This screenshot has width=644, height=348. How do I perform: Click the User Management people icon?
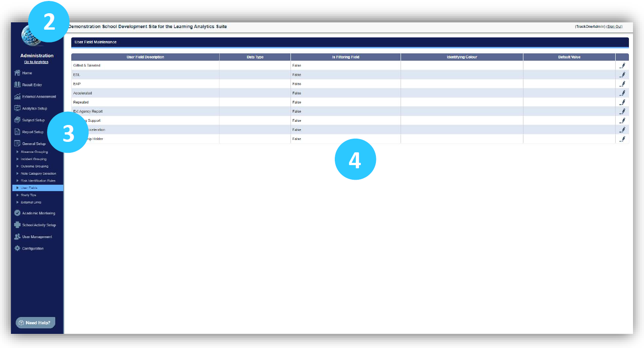tap(17, 237)
